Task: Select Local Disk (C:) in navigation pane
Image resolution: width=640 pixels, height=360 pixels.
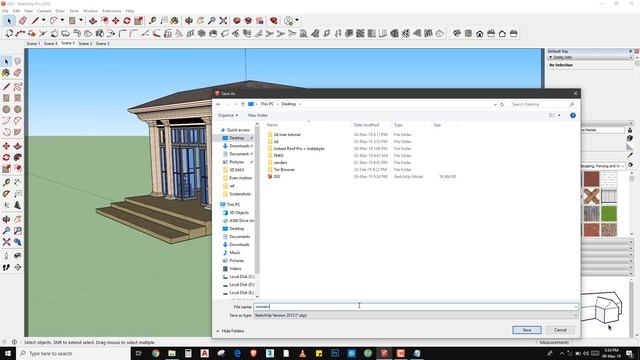Action: 241,277
